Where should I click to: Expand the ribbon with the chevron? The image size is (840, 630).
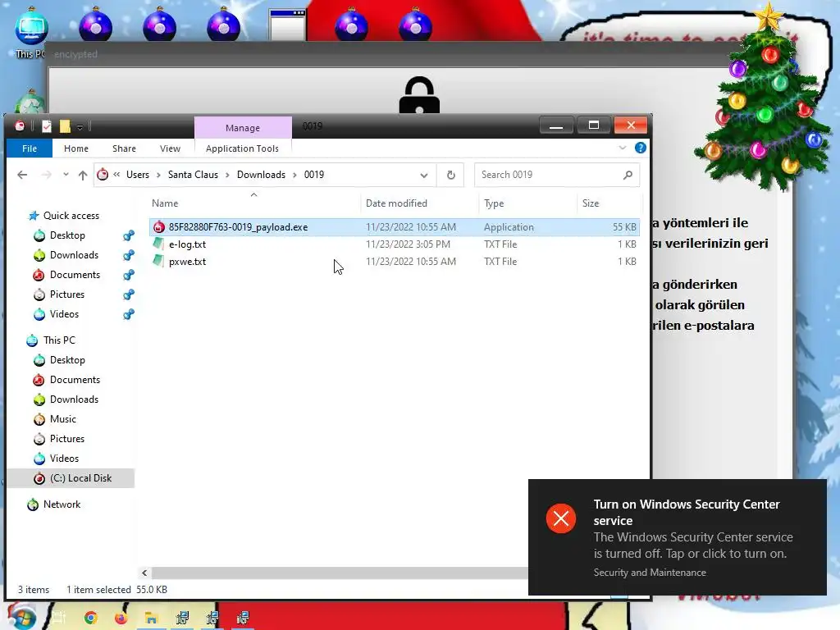point(622,148)
